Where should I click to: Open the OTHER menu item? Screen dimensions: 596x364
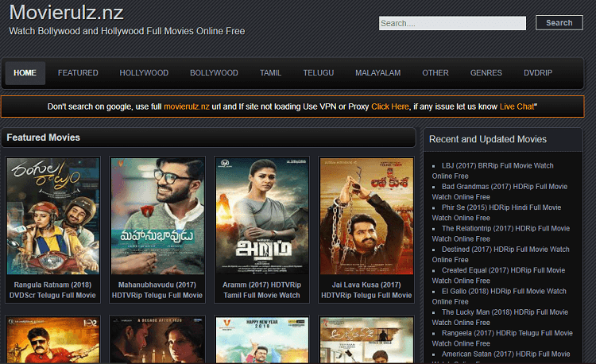click(x=435, y=73)
